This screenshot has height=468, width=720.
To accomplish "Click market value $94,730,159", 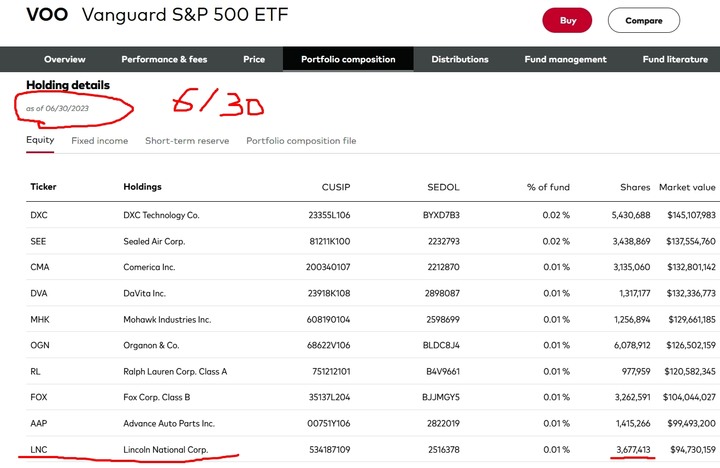I will (x=693, y=449).
